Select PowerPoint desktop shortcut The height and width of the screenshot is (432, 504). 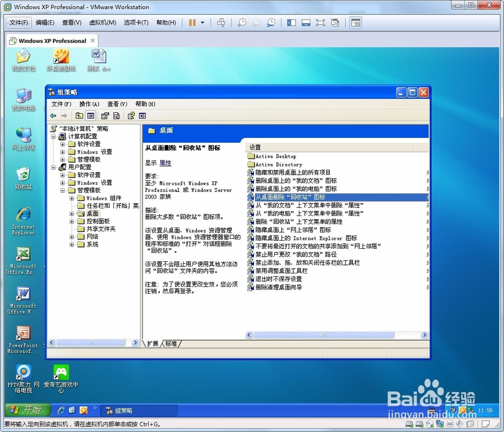23,339
